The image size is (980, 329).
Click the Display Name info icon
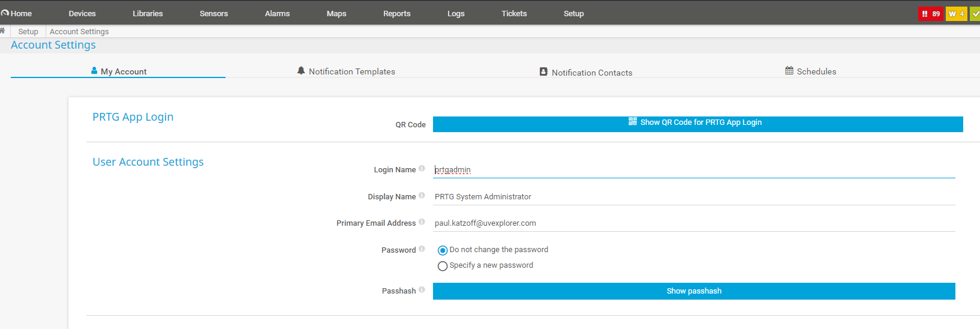(x=422, y=196)
